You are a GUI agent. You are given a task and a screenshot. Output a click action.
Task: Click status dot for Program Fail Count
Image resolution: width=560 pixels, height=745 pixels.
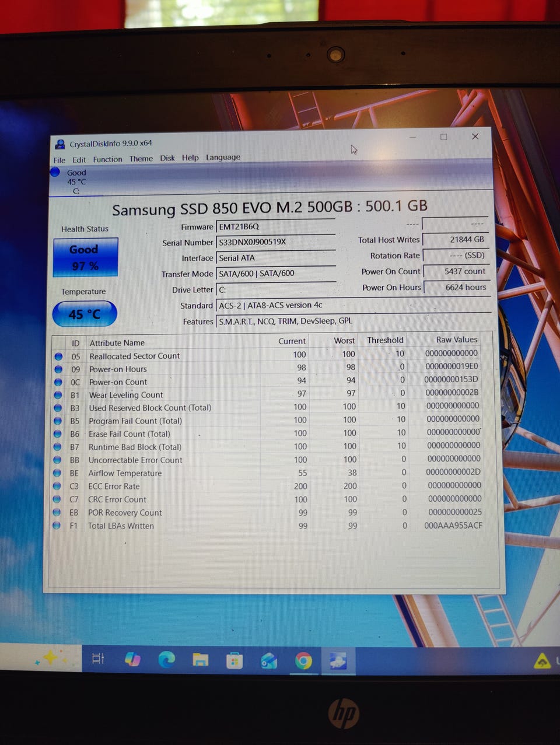tap(58, 421)
